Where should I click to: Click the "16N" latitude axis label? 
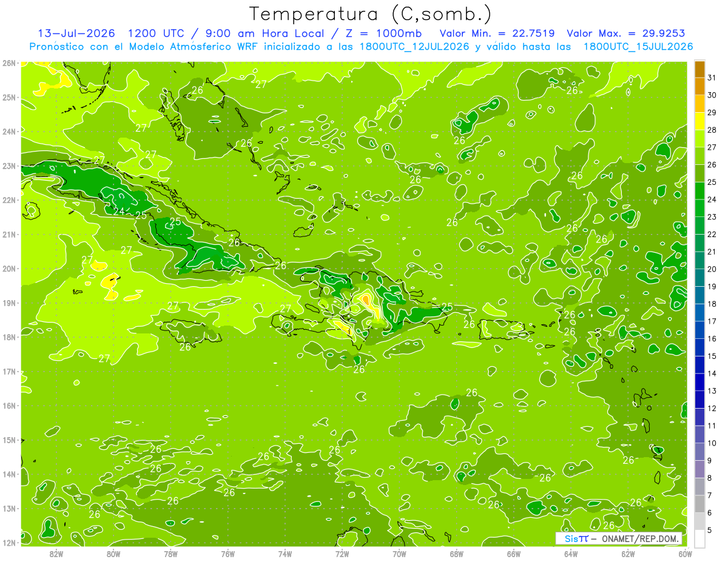pyautogui.click(x=8, y=406)
